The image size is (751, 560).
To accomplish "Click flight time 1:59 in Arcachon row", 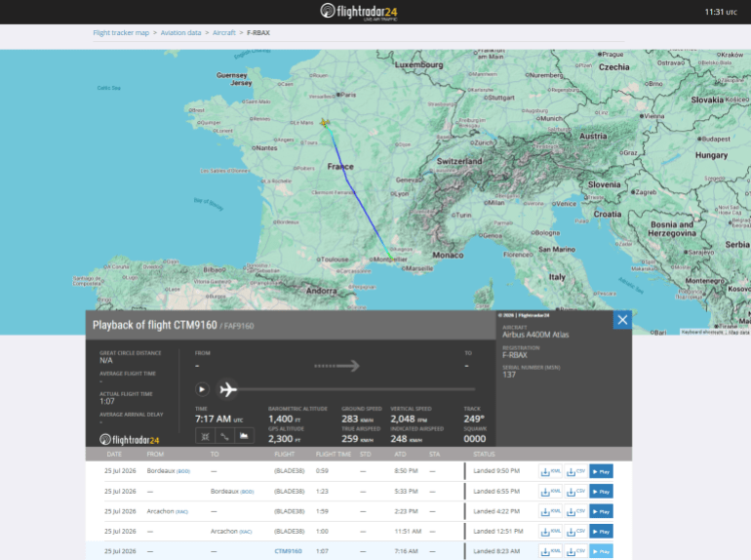I will 322,511.
